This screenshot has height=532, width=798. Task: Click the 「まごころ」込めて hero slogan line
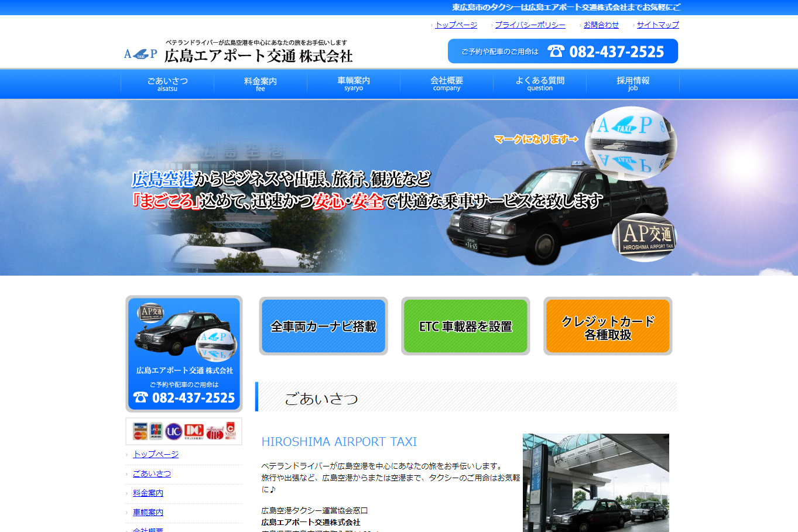click(x=368, y=201)
